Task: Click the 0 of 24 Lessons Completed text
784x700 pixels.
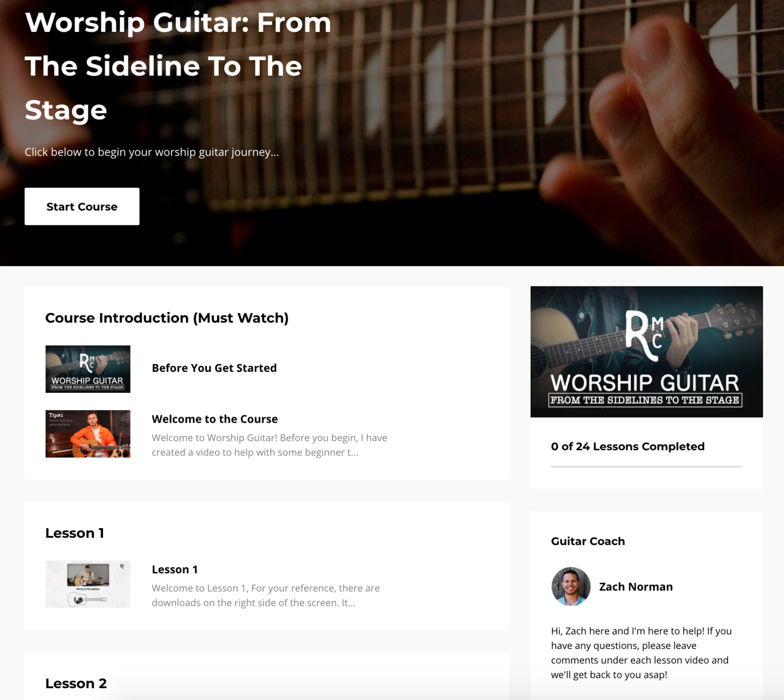Action: coord(628,447)
